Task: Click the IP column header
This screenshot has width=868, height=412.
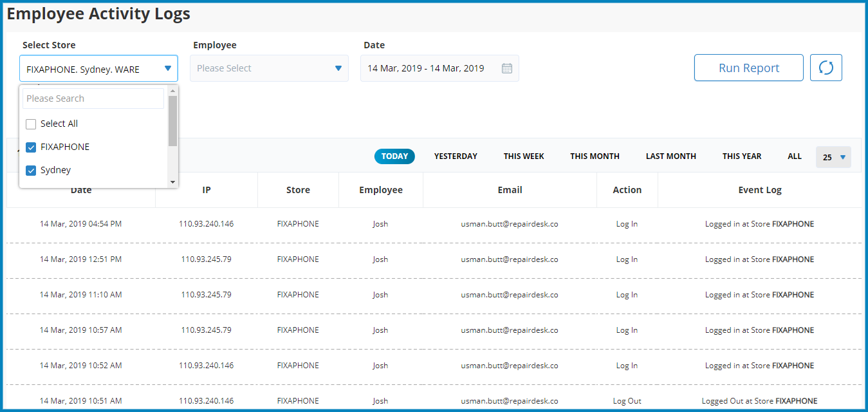Action: 207,190
